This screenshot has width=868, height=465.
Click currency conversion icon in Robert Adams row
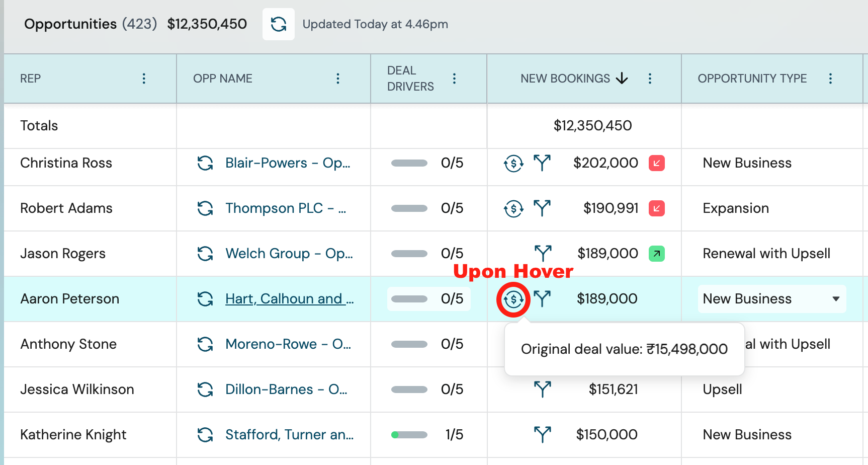point(513,208)
